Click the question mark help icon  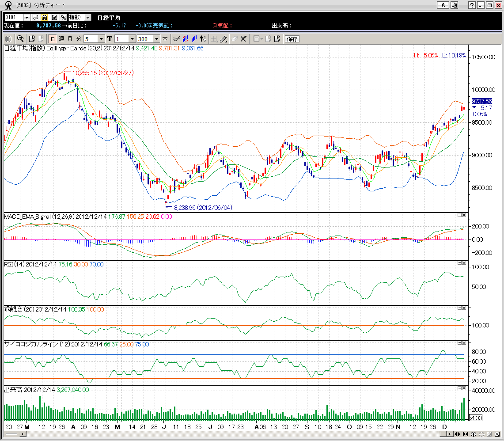pyautogui.click(x=472, y=5)
